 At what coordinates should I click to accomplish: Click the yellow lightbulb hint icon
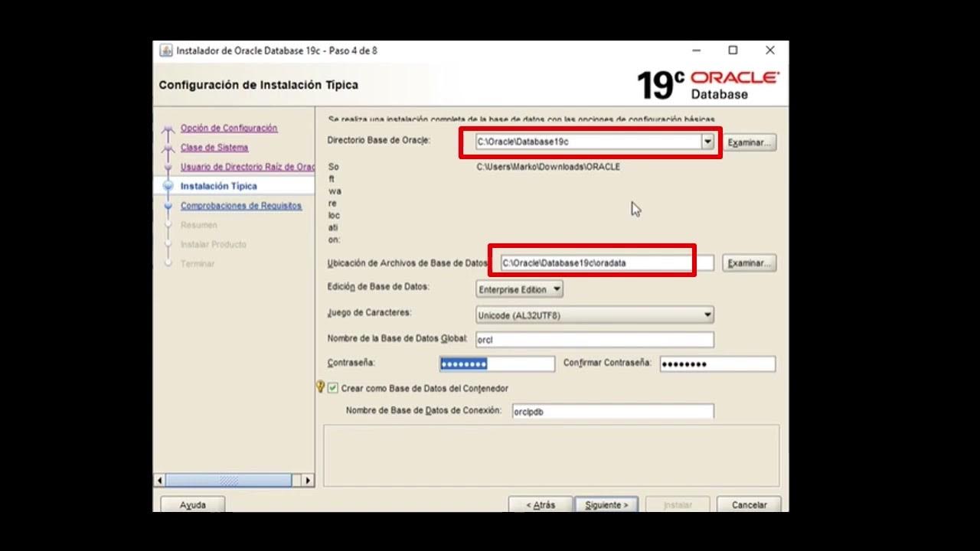[x=321, y=387]
